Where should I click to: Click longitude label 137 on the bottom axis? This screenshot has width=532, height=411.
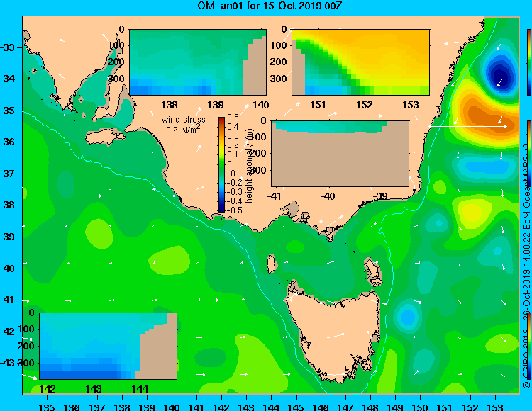point(96,407)
